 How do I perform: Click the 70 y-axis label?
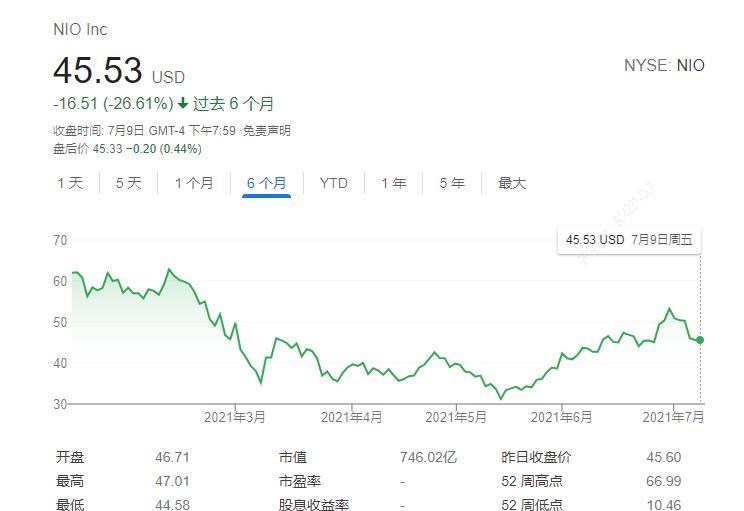60,241
